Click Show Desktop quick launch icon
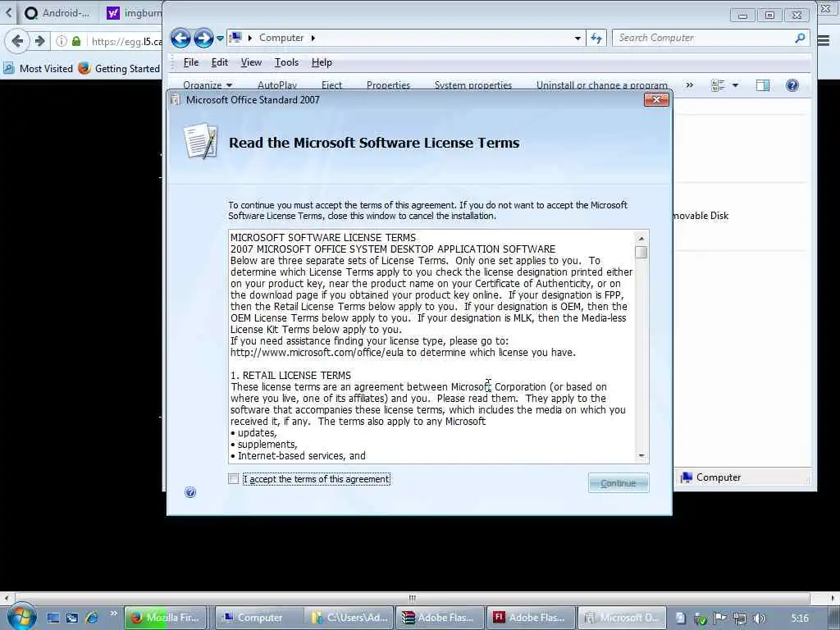Viewport: 840px width, 630px height. tap(53, 618)
